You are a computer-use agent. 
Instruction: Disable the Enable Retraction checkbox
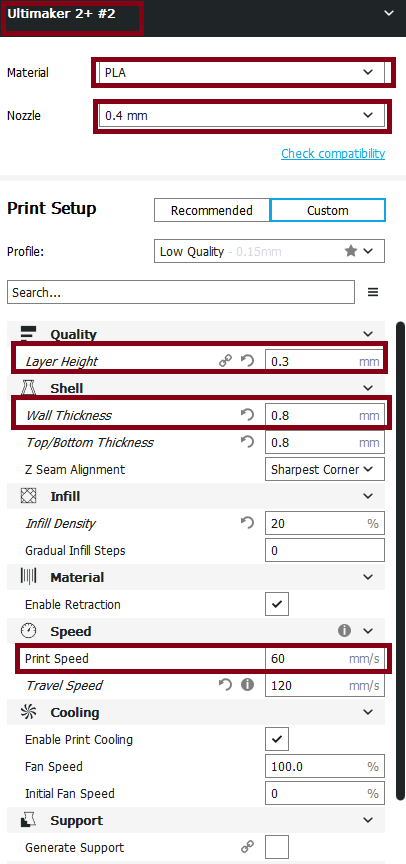tap(277, 604)
